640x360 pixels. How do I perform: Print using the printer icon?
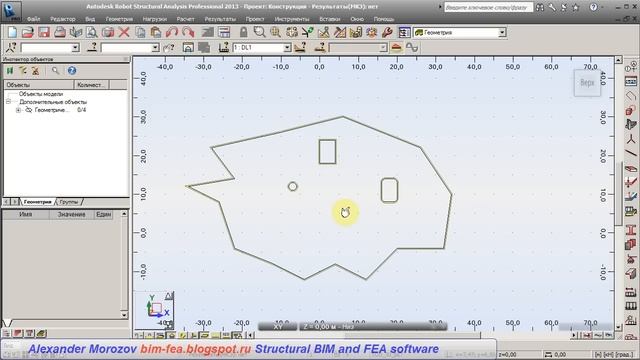pyautogui.click(x=60, y=32)
